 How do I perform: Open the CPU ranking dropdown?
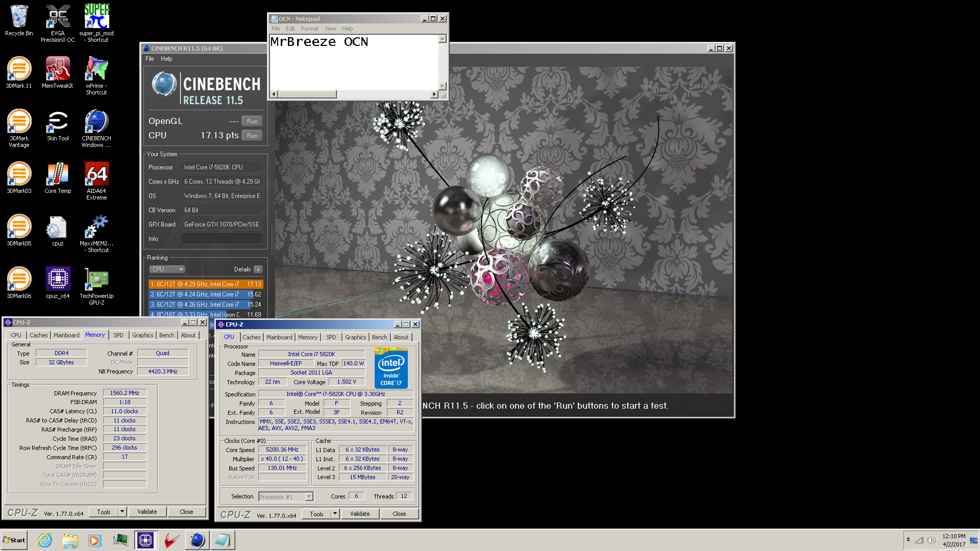[167, 269]
